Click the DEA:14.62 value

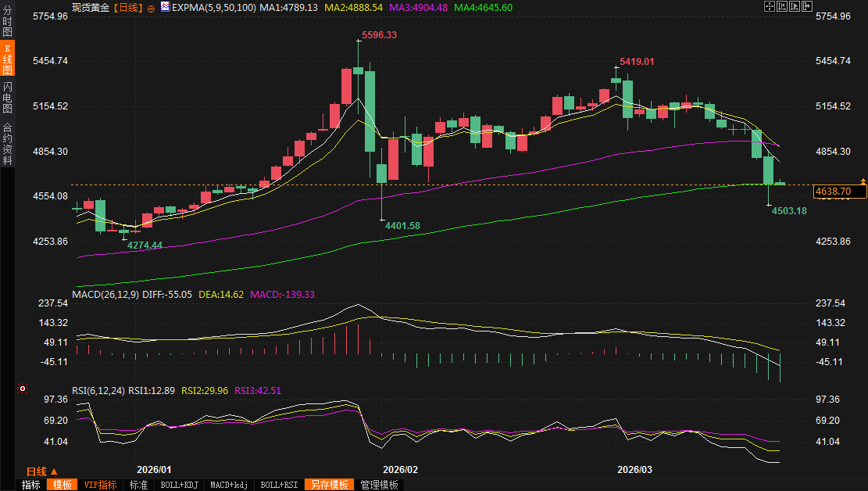[x=221, y=294]
